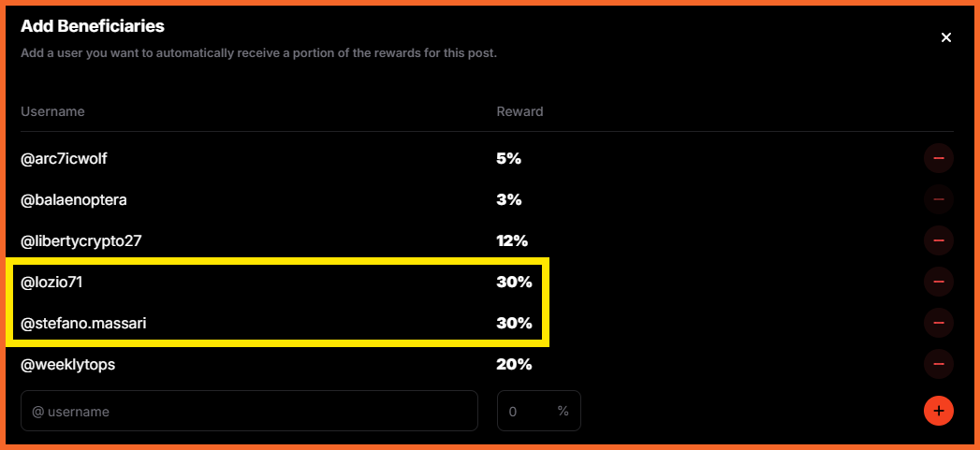Remove beneficiary @balaenoptera with minus icon
980x450 pixels.
[938, 200]
